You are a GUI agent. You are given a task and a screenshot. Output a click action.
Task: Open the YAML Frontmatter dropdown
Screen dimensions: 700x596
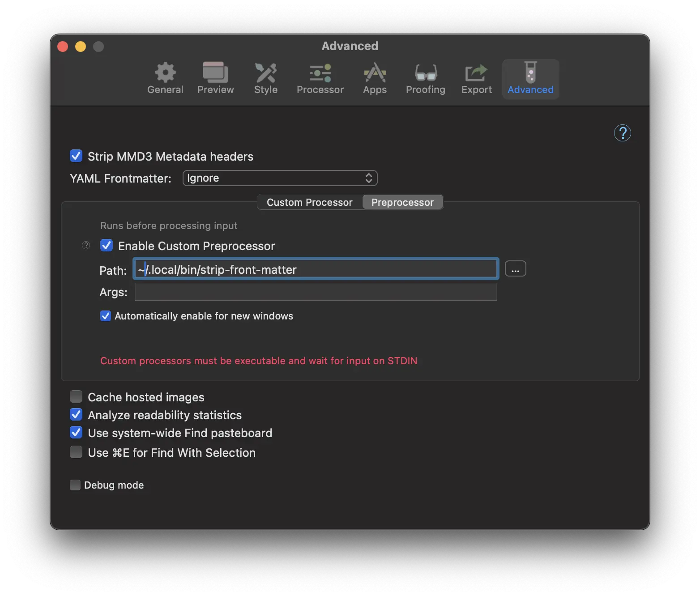click(280, 178)
